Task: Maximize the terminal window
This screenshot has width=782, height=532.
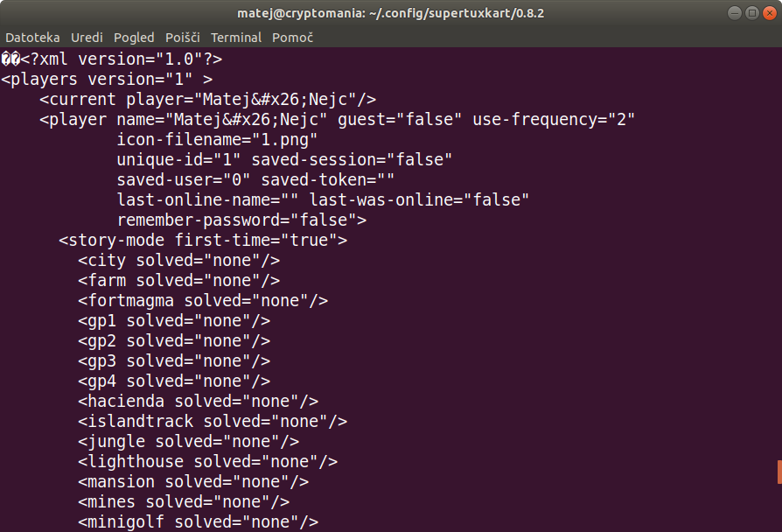Action: [x=752, y=13]
